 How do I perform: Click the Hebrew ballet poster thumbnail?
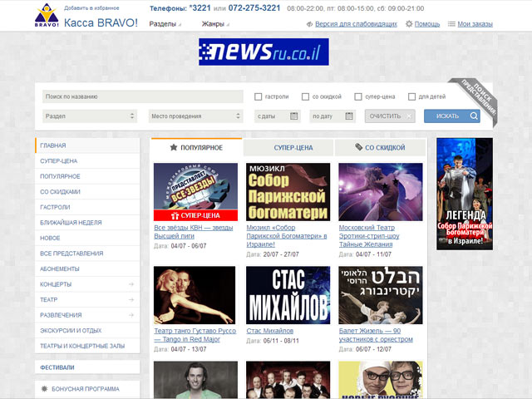(x=381, y=295)
